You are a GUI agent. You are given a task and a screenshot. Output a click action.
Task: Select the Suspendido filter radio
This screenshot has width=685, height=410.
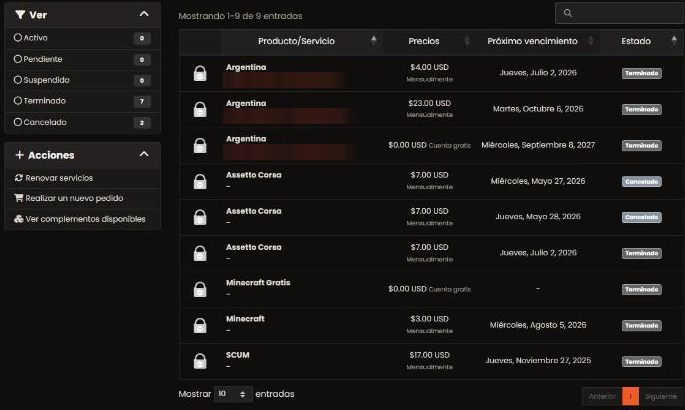pos(17,80)
